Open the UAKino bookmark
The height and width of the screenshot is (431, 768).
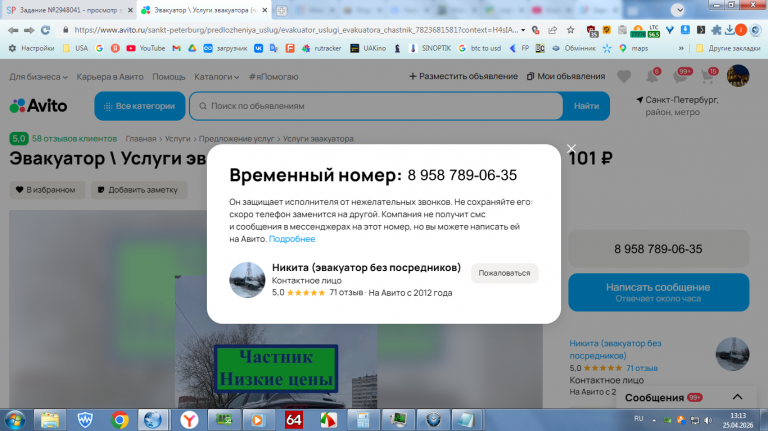pos(368,48)
